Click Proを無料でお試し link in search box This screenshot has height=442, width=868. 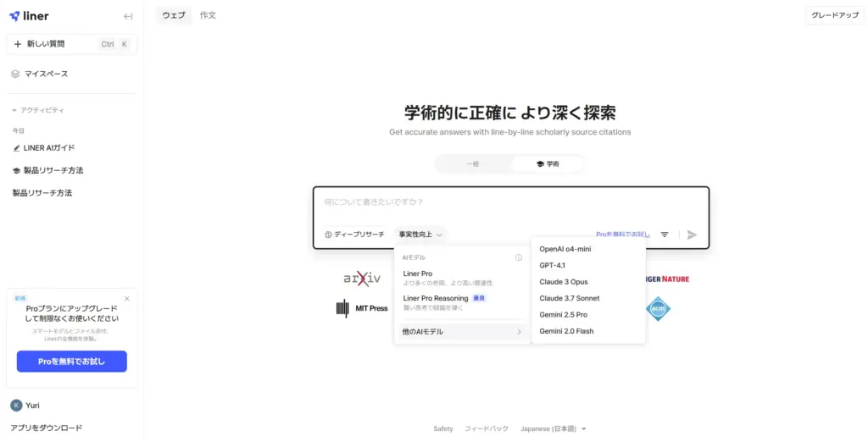pyautogui.click(x=623, y=235)
